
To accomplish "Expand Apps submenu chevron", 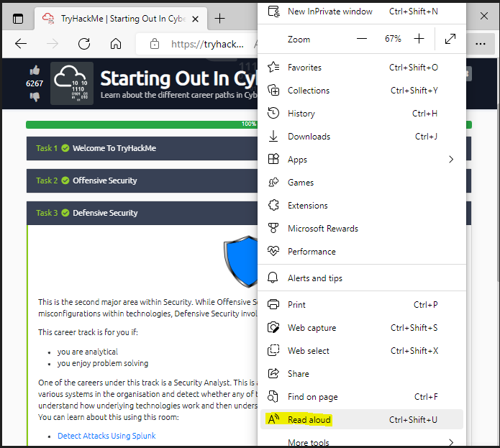I will 451,160.
